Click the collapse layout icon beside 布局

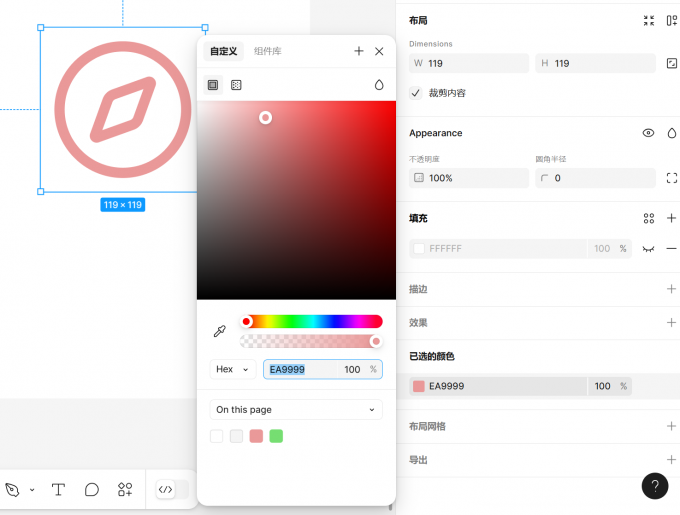tap(649, 20)
